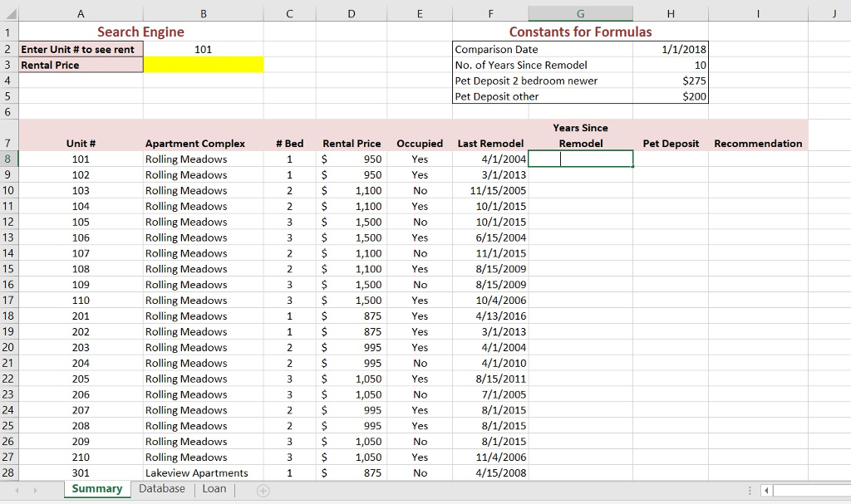Select the yellow Rental Price result cell
The image size is (851, 504).
coord(203,64)
